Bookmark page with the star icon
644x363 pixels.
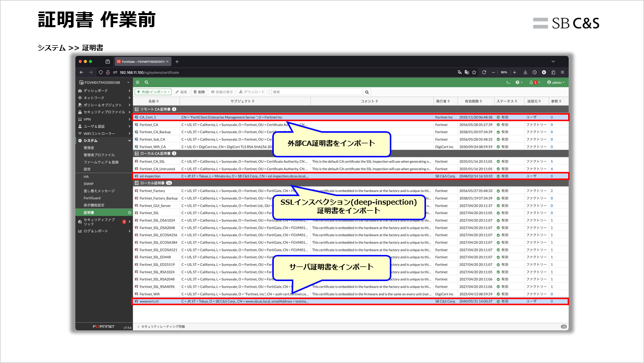(x=474, y=72)
